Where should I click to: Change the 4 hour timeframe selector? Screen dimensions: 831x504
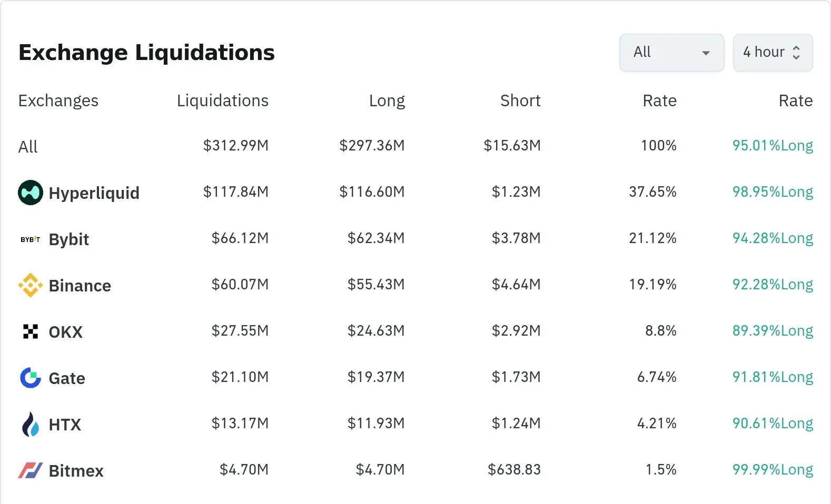(773, 53)
